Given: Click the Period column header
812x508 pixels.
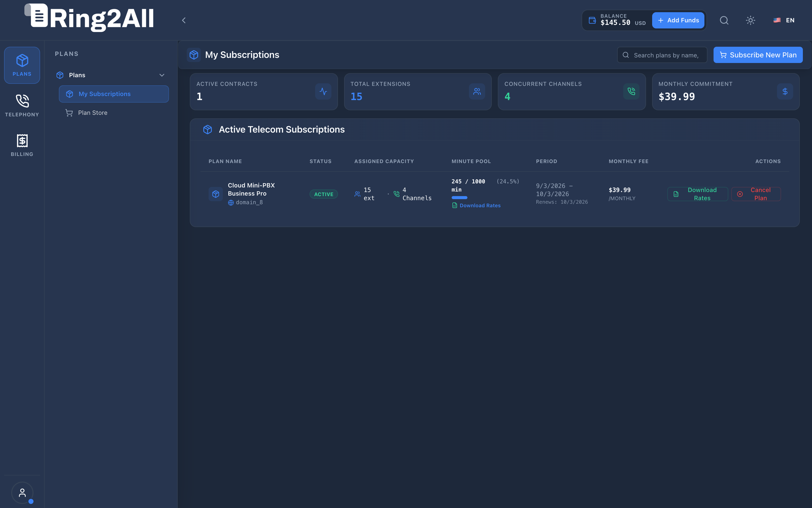Looking at the screenshot, I should 546,161.
